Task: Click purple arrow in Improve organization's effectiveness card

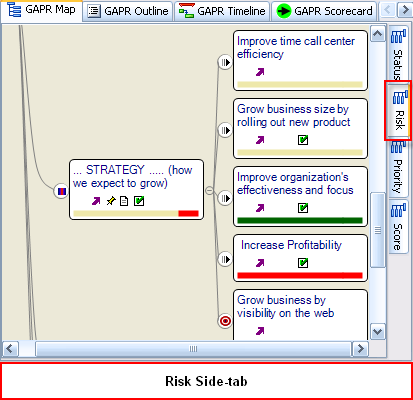Action: (x=260, y=208)
